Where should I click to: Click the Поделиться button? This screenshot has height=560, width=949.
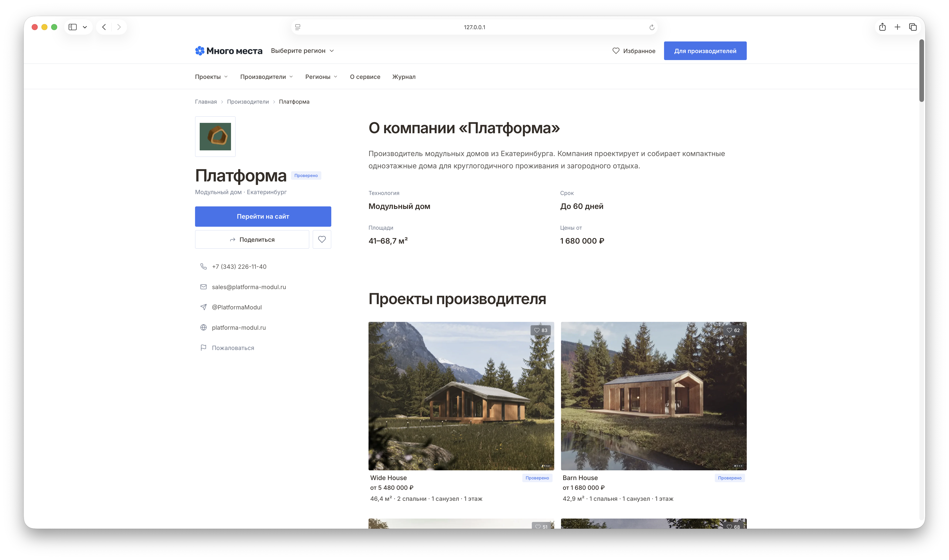tap(252, 240)
